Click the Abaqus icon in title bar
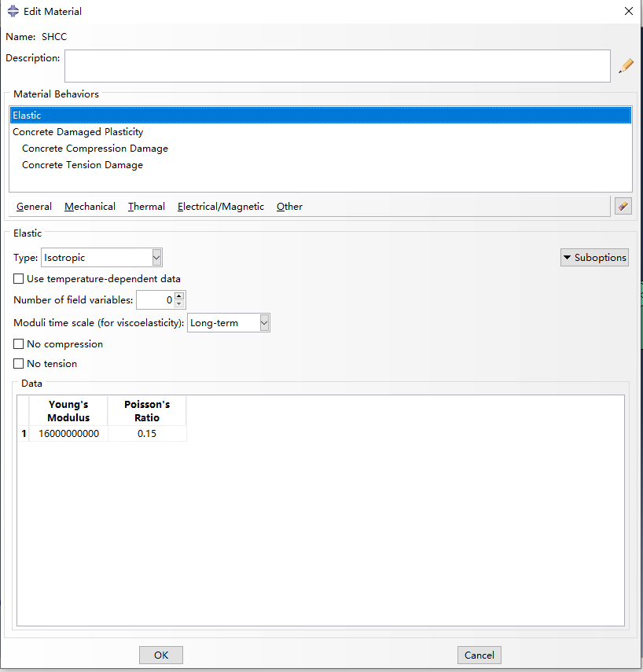Screen dimensions: 643x672 click(x=13, y=12)
